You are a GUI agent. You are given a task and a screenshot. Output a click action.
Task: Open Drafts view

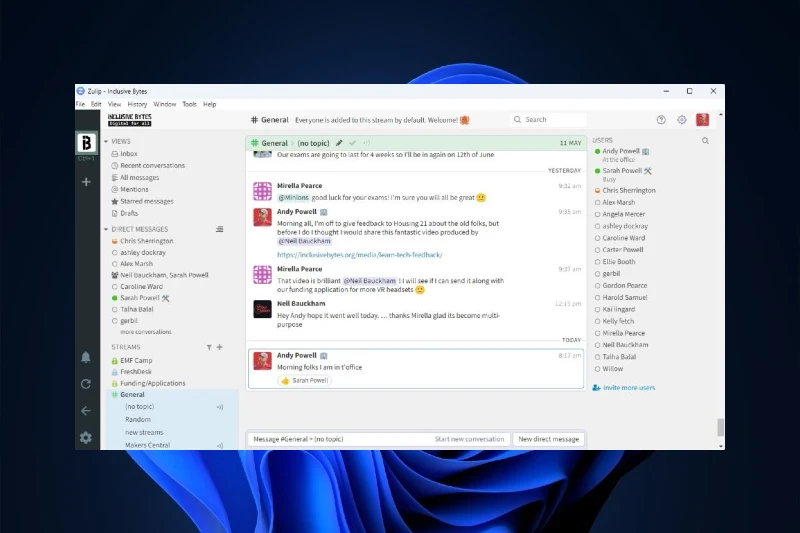pos(129,213)
